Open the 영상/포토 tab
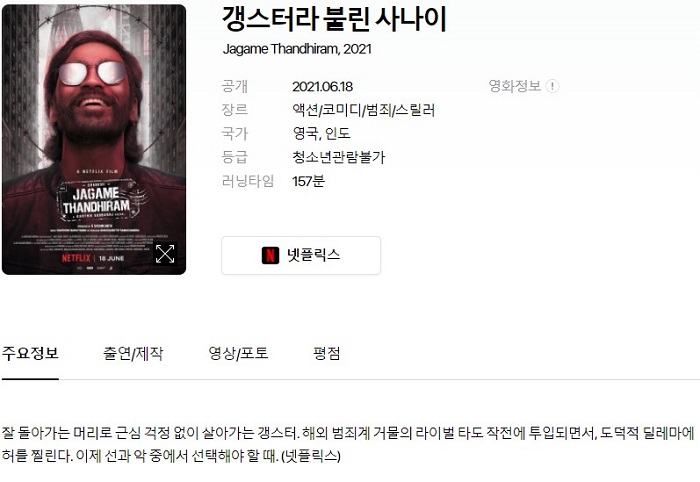Image resolution: width=700 pixels, height=482 pixels. point(238,353)
